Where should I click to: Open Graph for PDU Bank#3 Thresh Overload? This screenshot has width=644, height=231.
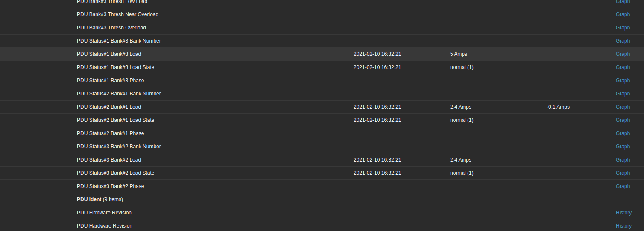click(x=623, y=28)
